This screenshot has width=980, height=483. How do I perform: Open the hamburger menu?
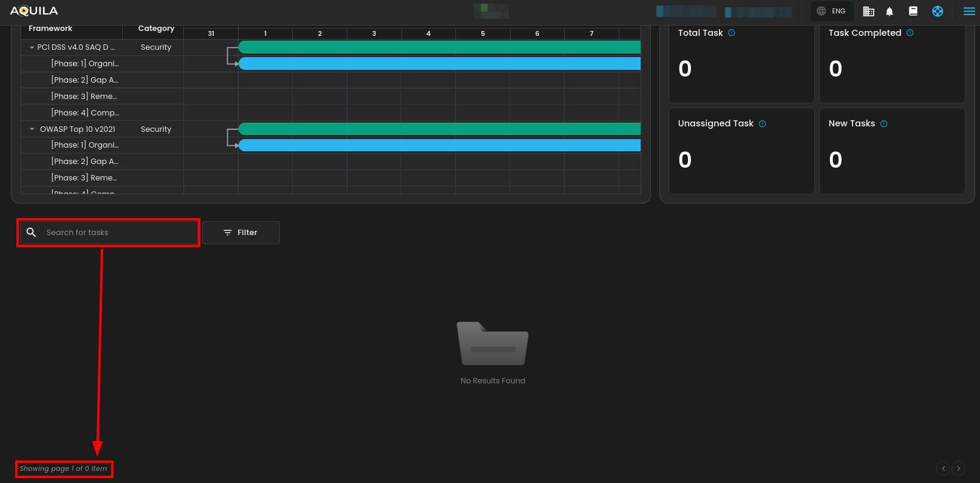pyautogui.click(x=968, y=11)
